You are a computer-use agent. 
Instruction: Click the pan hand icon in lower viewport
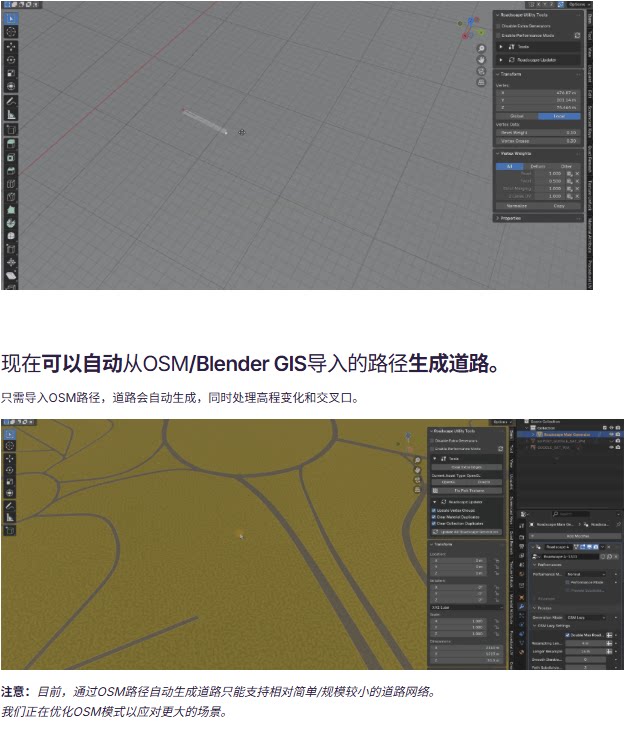coord(417,470)
